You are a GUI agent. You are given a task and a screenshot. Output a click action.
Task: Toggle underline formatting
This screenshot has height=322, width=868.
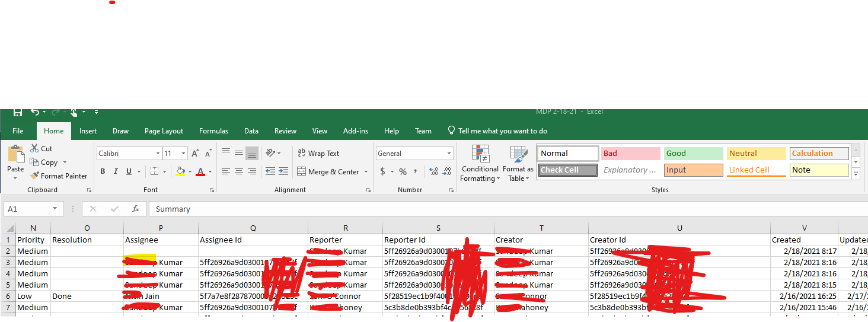(x=129, y=171)
